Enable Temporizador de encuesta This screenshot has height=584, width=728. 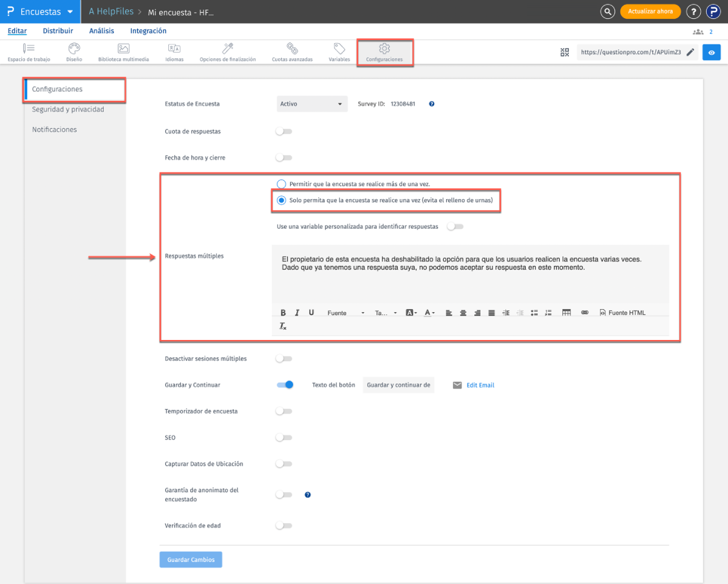(x=284, y=412)
